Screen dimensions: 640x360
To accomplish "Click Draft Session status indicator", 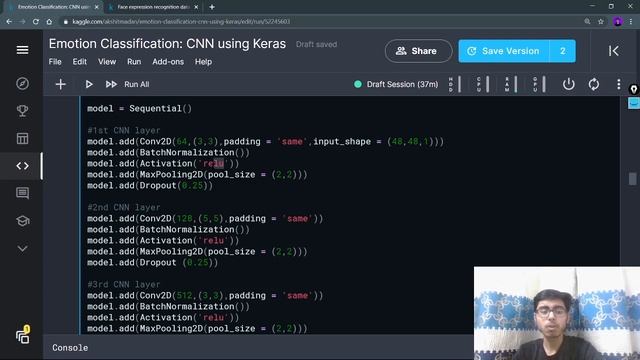I will [396, 84].
